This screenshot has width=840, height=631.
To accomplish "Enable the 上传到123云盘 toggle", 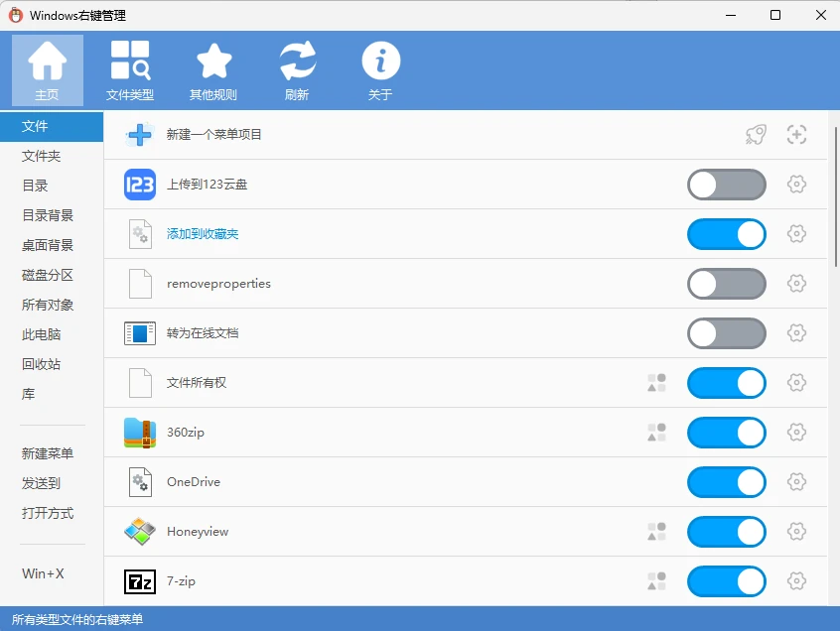I will (726, 185).
